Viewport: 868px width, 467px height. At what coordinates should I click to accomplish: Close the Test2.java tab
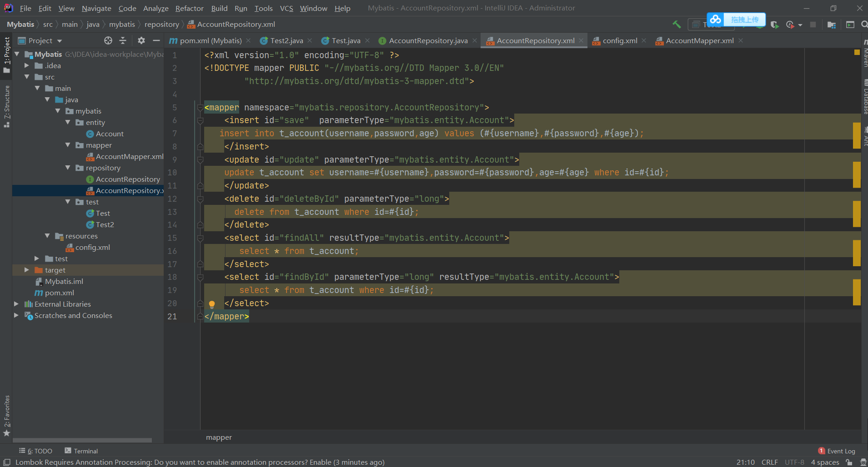click(310, 40)
